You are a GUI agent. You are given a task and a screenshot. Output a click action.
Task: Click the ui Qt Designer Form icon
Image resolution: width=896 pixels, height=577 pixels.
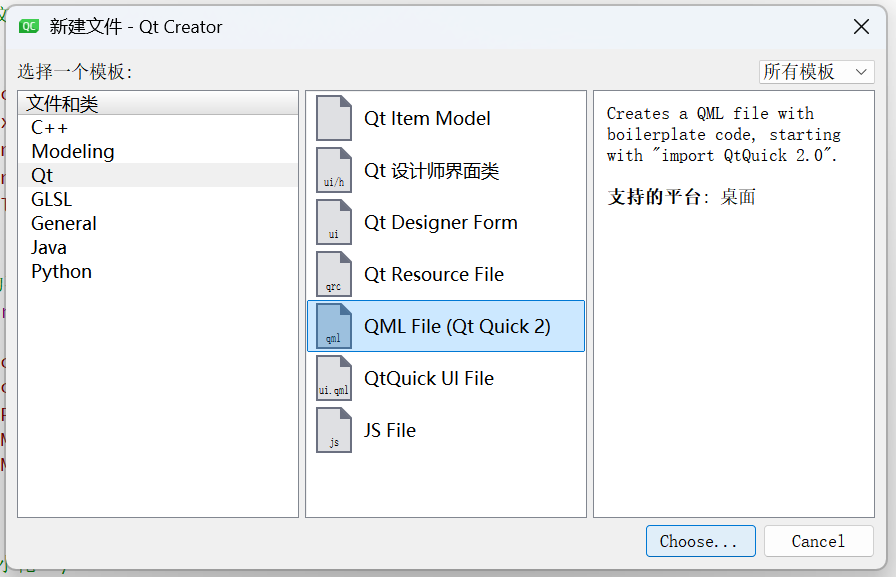click(334, 222)
